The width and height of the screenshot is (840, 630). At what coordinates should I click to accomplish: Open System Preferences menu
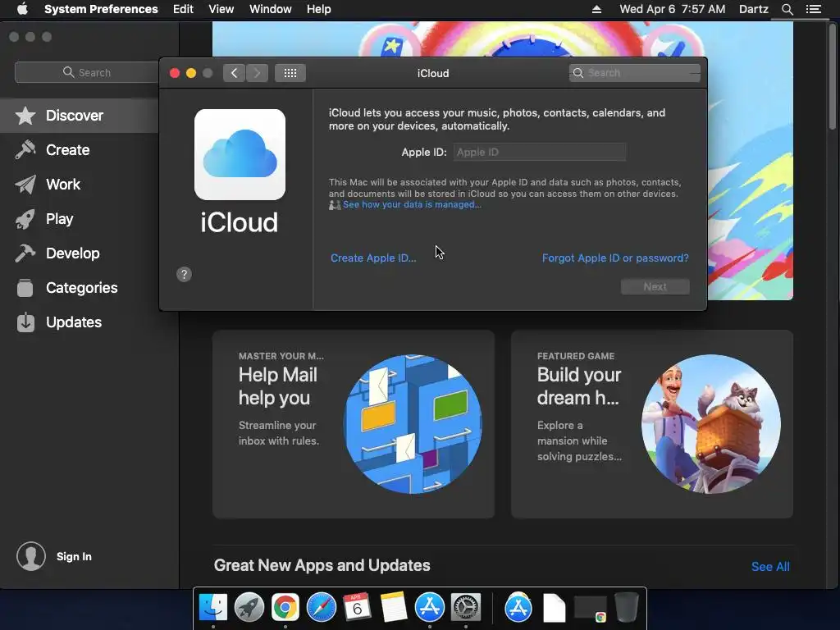(x=101, y=9)
